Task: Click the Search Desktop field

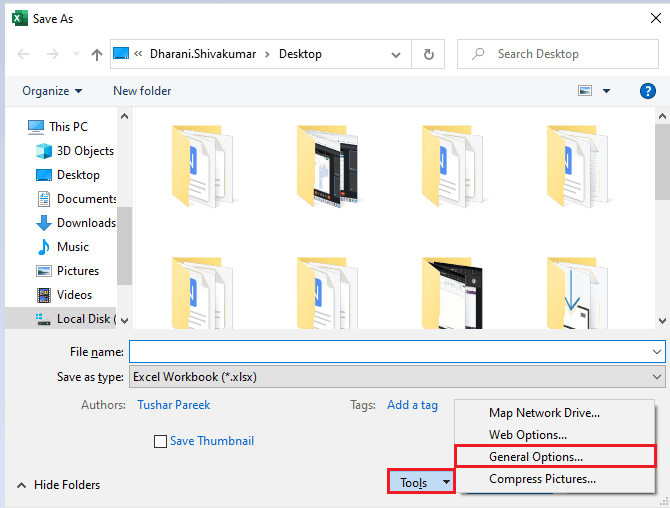Action: click(x=558, y=54)
